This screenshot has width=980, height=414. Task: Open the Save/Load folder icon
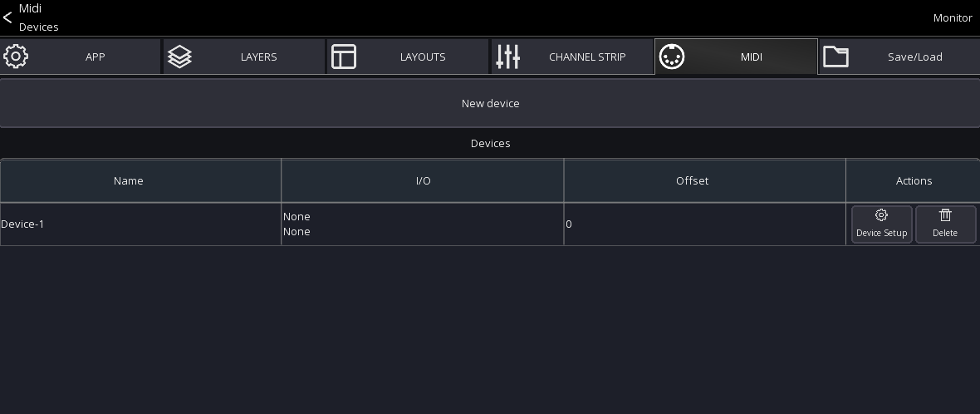835,57
